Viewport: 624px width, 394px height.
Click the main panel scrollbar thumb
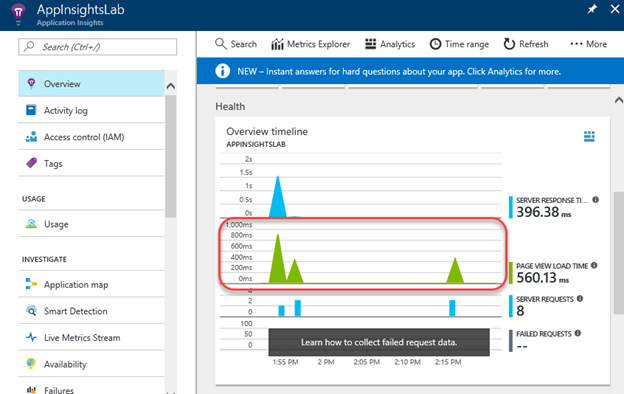(619, 253)
